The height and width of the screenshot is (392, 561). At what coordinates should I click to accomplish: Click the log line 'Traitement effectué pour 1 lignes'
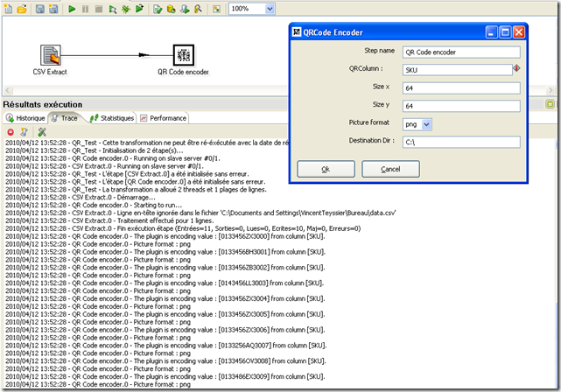109,220
